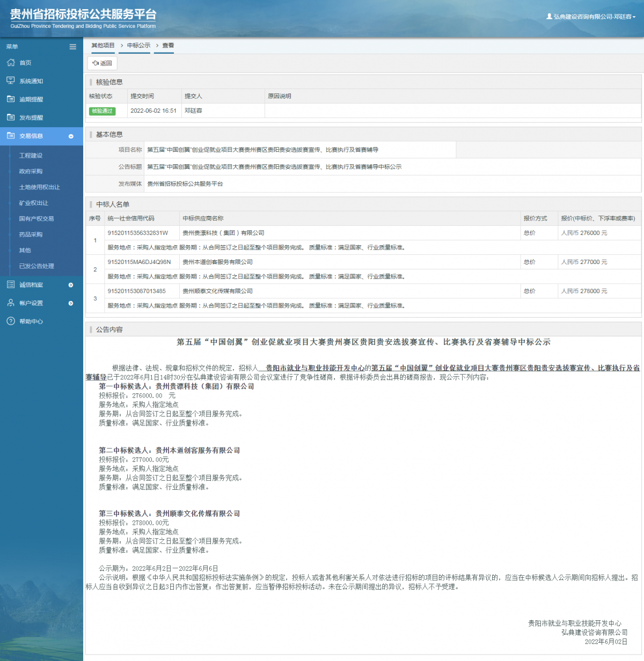Click supplier 贵州本道创客服务有限公司 in table
This screenshot has height=661, width=644.
(217, 262)
